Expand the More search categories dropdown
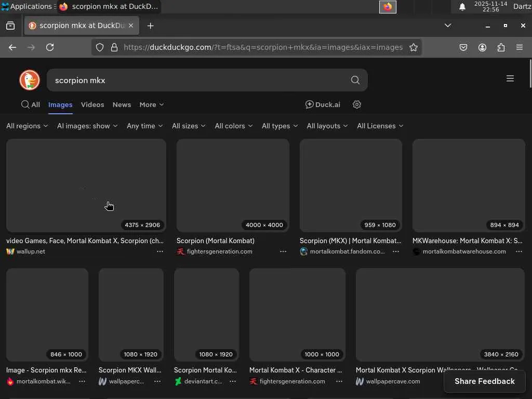The width and height of the screenshot is (532, 399). pyautogui.click(x=152, y=104)
